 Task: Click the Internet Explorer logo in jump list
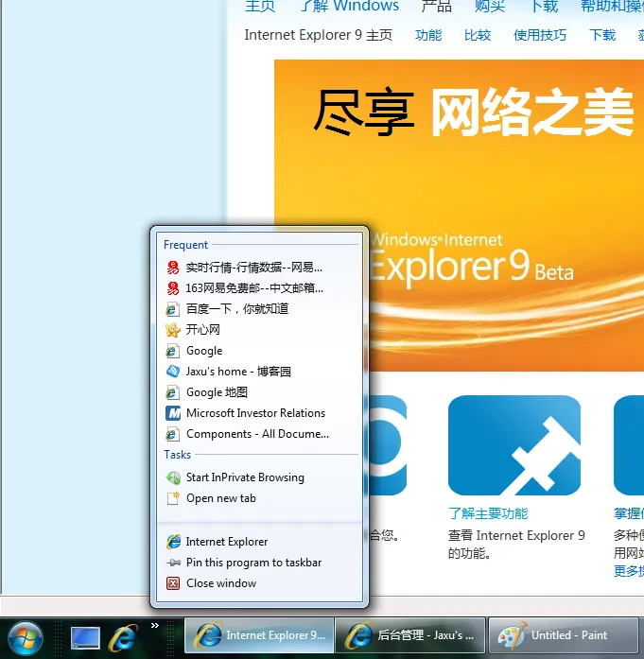pos(173,542)
